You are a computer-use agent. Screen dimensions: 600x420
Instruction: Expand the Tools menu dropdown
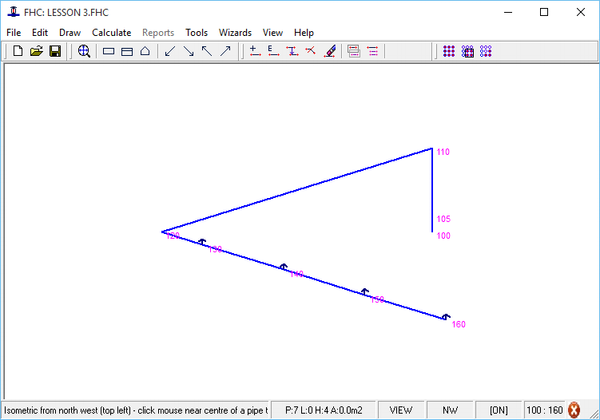point(196,32)
